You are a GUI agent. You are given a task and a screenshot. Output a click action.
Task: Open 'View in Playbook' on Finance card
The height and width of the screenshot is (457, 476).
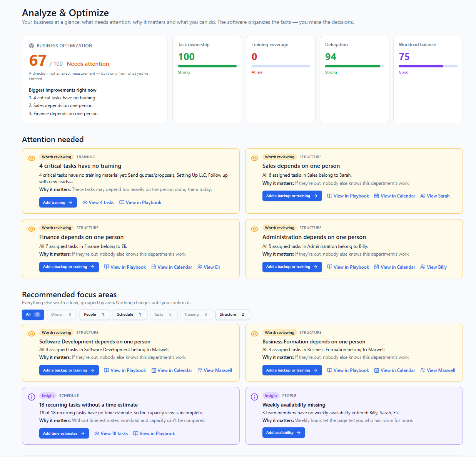125,267
